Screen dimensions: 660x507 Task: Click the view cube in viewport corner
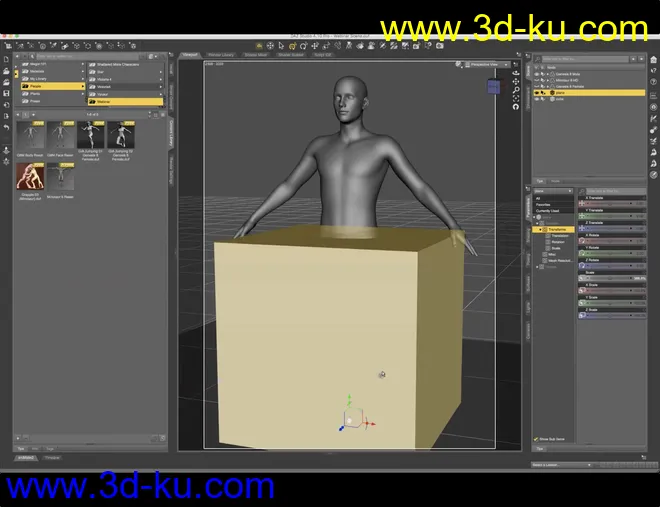click(x=494, y=87)
